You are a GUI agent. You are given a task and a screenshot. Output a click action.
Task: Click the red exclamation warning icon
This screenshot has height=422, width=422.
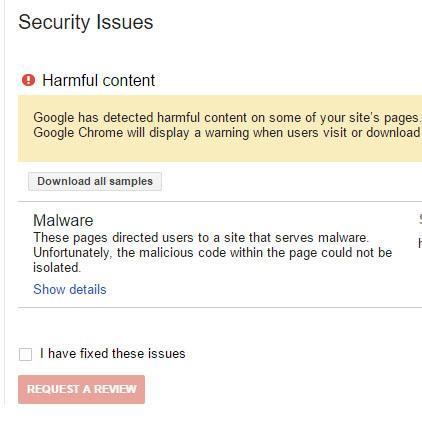pyautogui.click(x=28, y=80)
